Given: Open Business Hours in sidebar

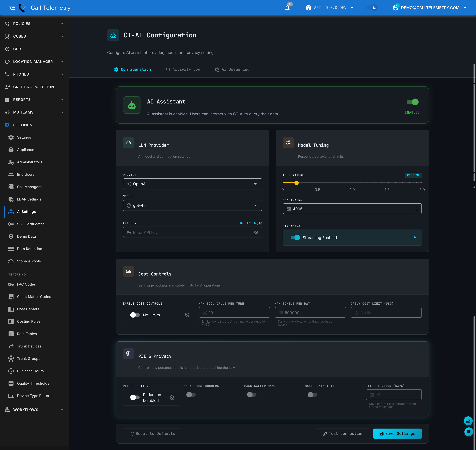Looking at the screenshot, I should click(x=34, y=371).
